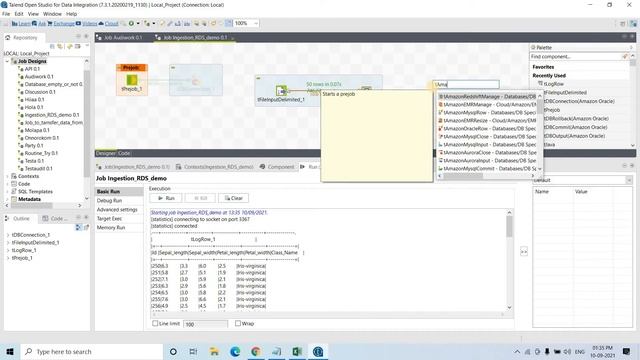Viewport: 640px width, 360px height.
Task: Open the Contexts(Ingestion_RDS_demo) tab
Action: point(215,167)
